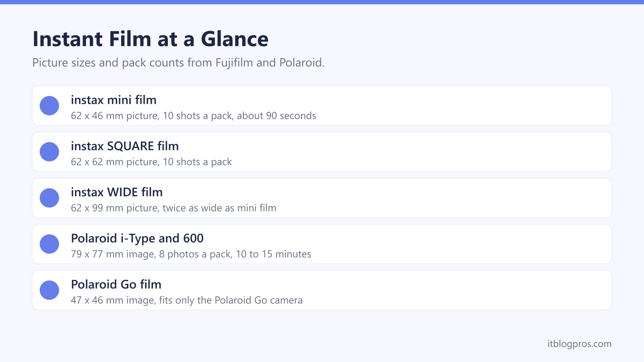Click the subtitle about Fujifilm and Polaroid
Image resolution: width=644 pixels, height=362 pixels.
tap(178, 63)
